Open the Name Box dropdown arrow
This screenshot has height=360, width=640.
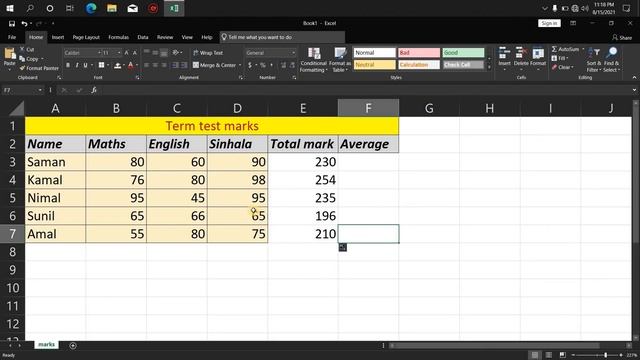40,90
